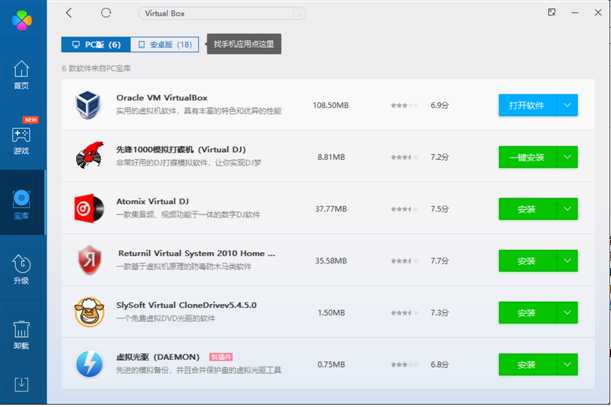Viewport: 611px width, 407px height.
Task: Click the SlySoft sheep icon
Action: point(89,312)
